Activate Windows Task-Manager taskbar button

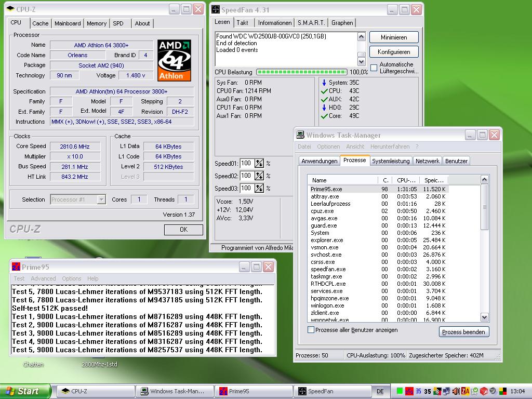[x=175, y=391]
